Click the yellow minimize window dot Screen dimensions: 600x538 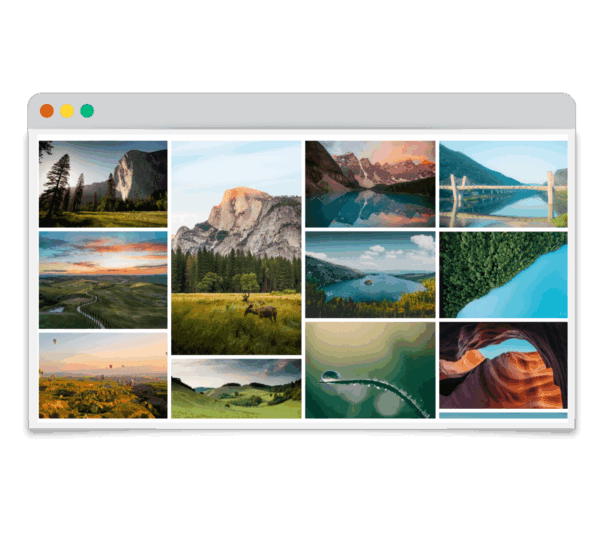tap(67, 111)
